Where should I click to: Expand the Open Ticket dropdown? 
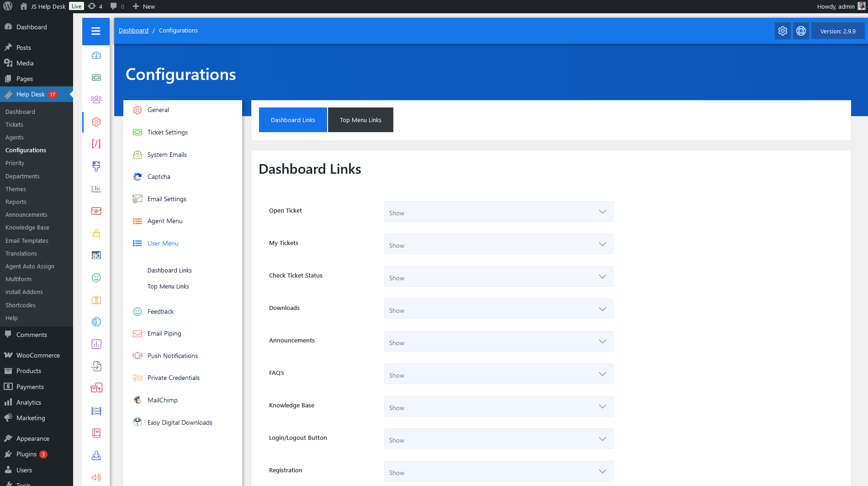pos(498,212)
